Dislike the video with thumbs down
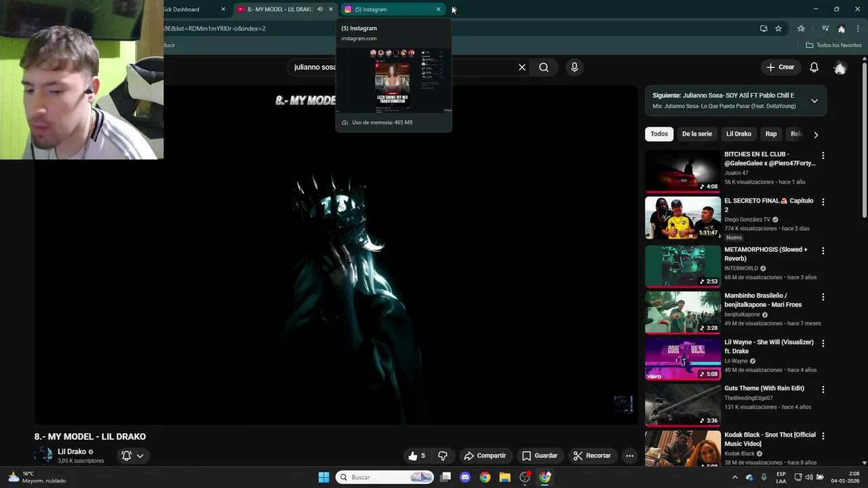The image size is (868, 488). tap(443, 455)
